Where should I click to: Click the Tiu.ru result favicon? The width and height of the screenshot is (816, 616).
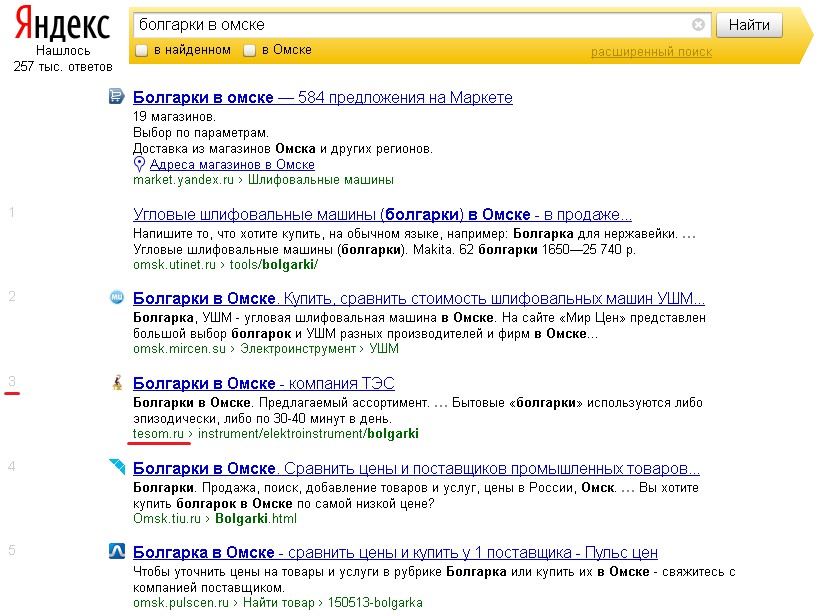pyautogui.click(x=116, y=468)
